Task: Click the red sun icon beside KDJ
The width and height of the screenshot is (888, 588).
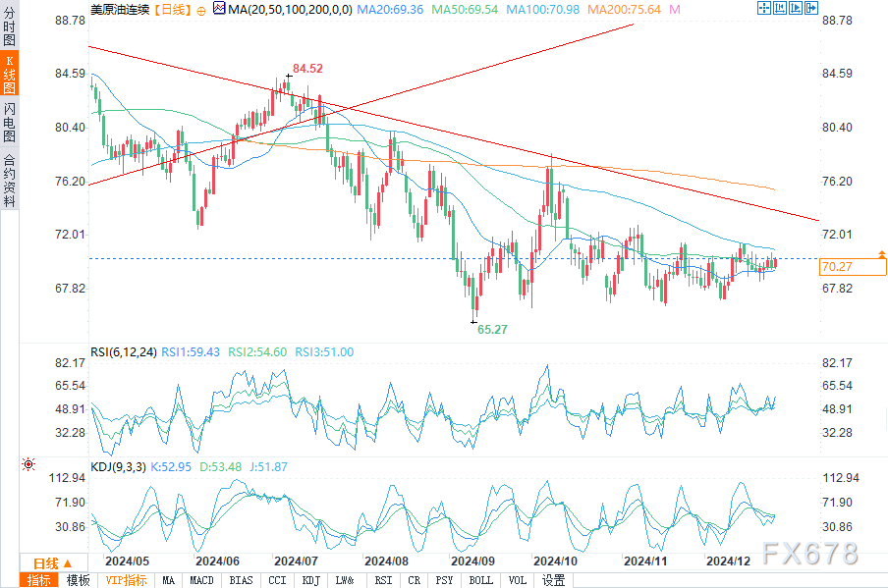Action: (28, 463)
